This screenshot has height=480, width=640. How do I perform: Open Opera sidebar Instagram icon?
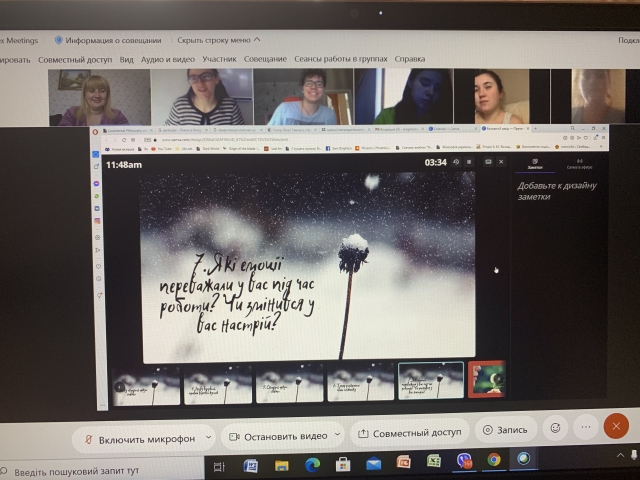(97, 221)
